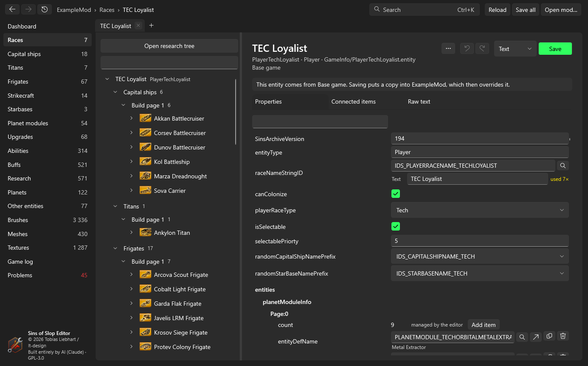Open the navigation history clock icon
This screenshot has width=588, height=366.
[45, 9]
